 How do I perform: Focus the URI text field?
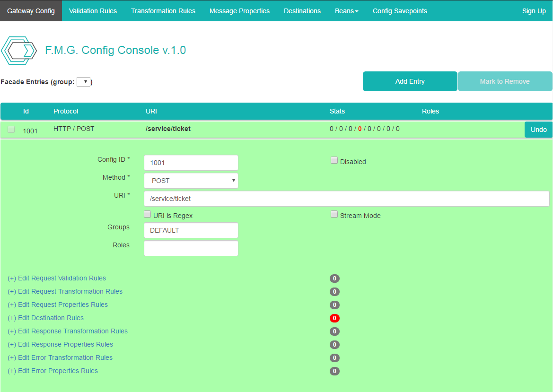(x=346, y=199)
